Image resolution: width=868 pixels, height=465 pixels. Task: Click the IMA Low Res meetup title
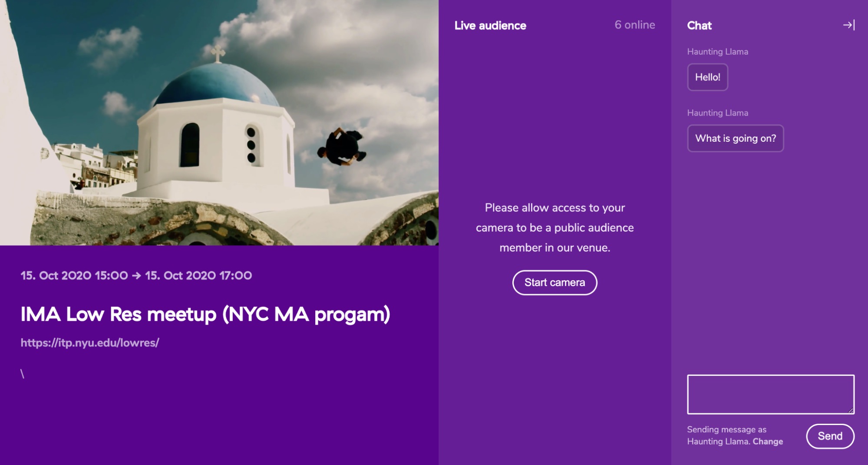tap(205, 314)
